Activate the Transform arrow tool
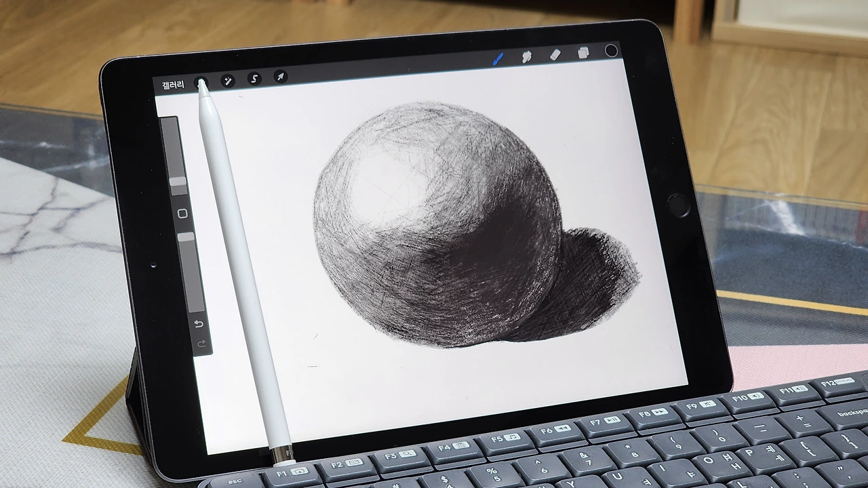Screen dimensions: 868x488 point(281,77)
